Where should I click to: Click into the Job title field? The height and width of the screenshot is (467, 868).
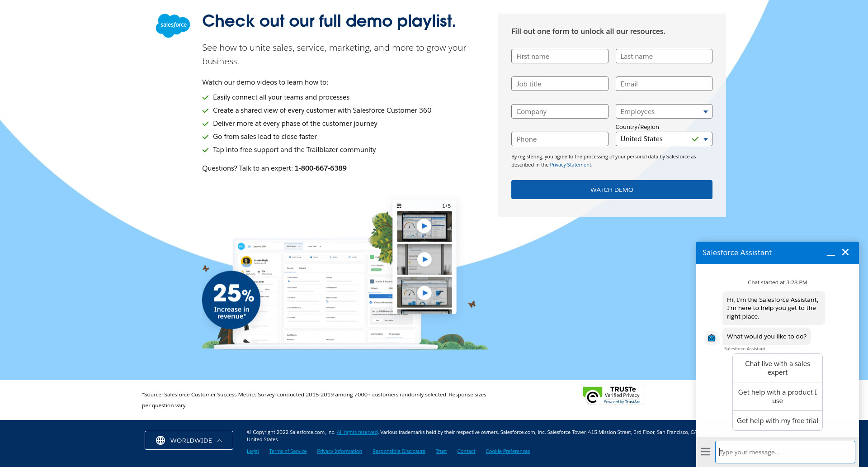coord(560,84)
